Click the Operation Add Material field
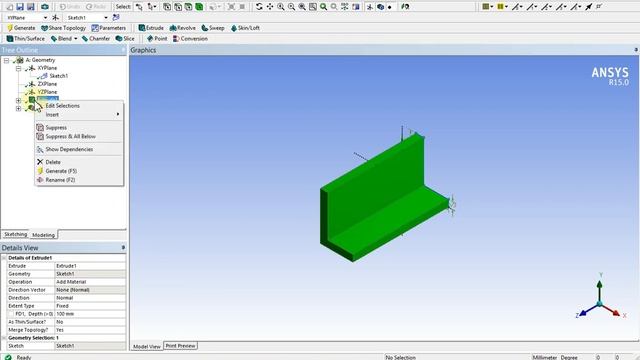 (x=90, y=282)
